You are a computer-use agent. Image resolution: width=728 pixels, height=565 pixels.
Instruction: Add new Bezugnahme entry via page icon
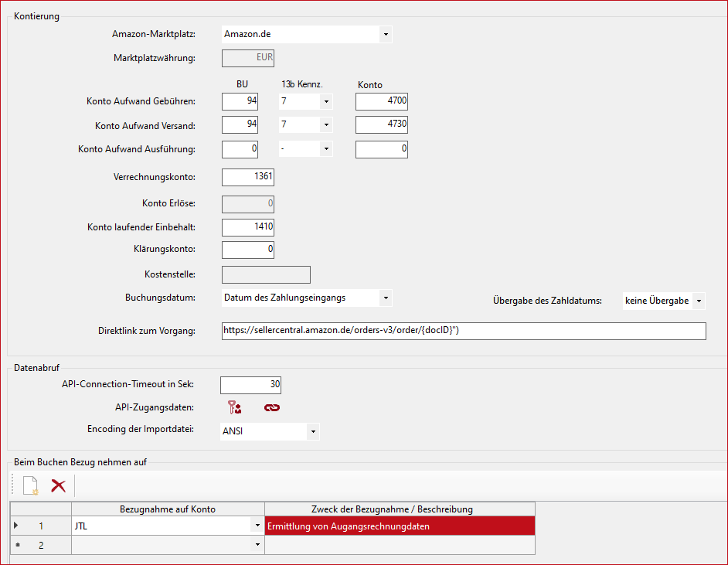tap(30, 485)
